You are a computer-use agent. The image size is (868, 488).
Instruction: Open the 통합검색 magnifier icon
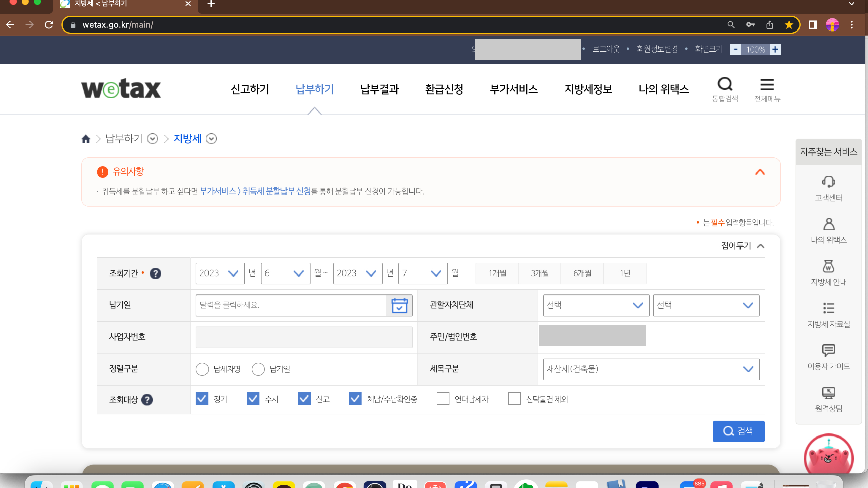(x=725, y=84)
